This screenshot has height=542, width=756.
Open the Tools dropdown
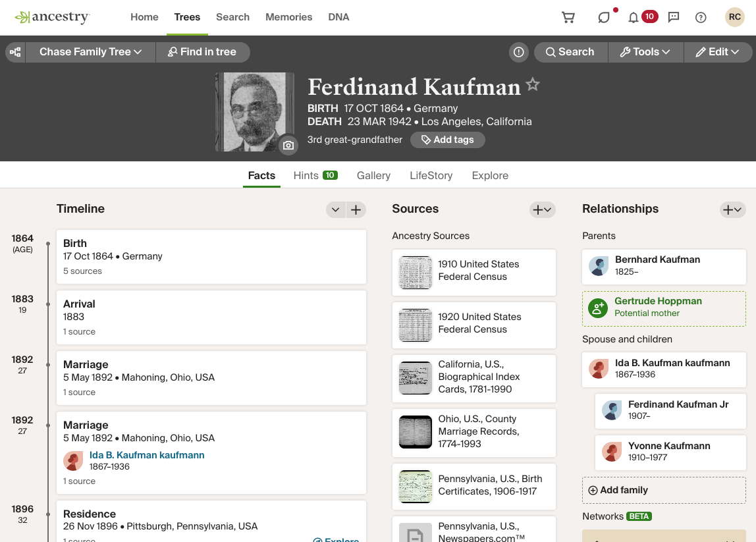tap(645, 51)
